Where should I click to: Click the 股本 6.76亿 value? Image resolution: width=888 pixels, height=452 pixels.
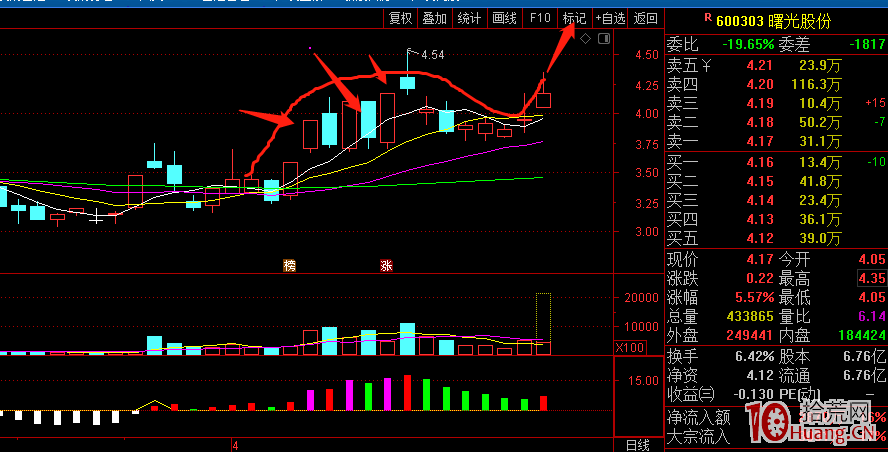tap(865, 357)
